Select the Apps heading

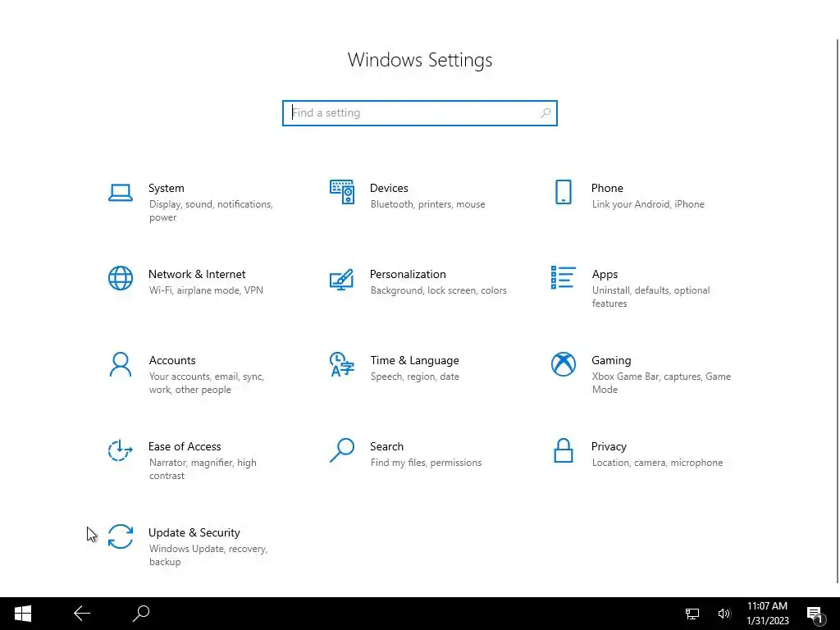tap(605, 274)
